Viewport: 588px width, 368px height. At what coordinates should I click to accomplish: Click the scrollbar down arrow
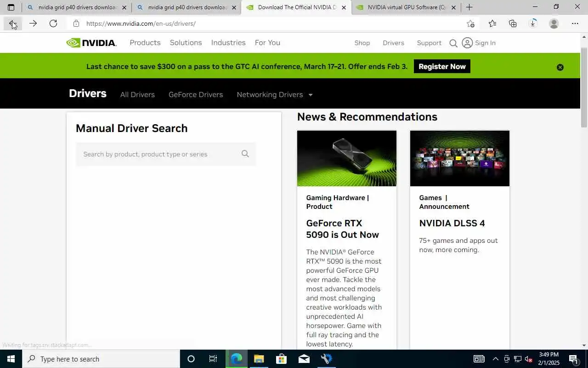[x=584, y=345]
